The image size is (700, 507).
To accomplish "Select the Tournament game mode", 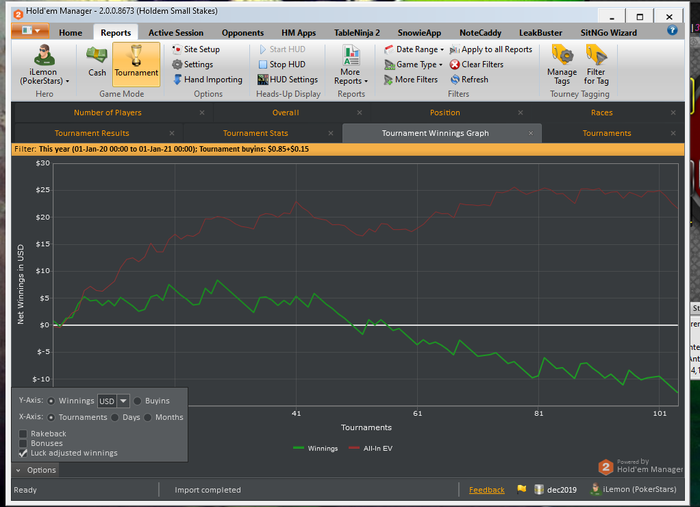I will (136, 62).
